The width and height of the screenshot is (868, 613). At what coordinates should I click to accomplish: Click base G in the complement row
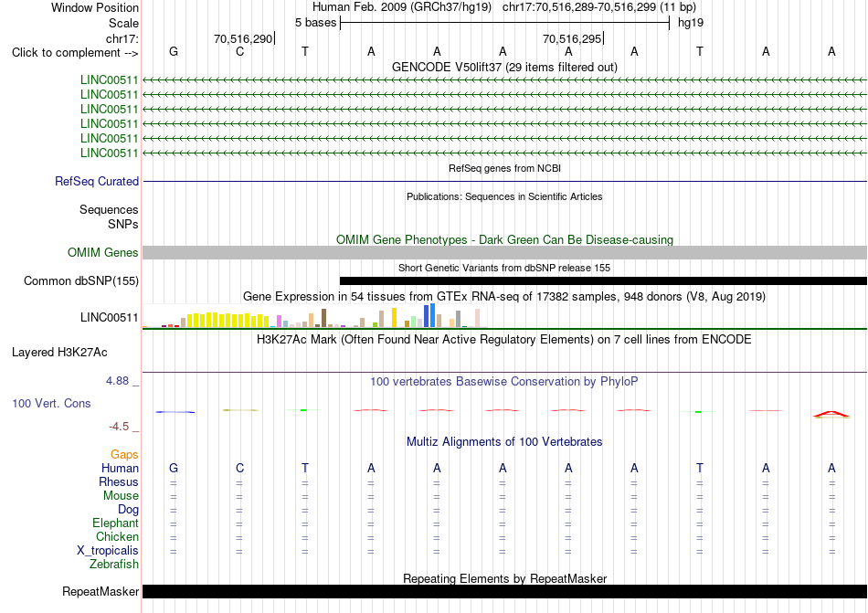[x=174, y=51]
